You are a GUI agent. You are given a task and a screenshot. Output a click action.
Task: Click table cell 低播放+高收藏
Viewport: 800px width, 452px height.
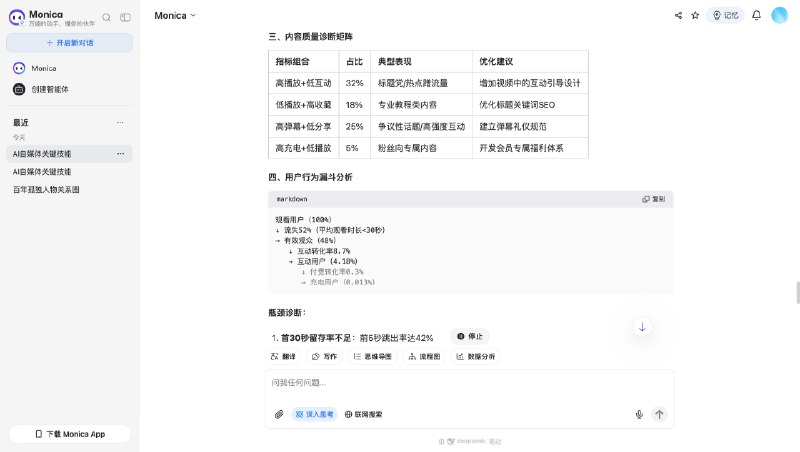(x=304, y=105)
